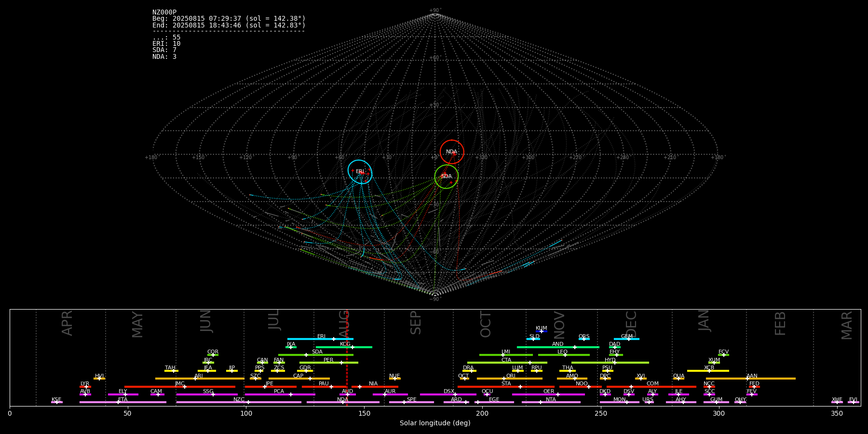Click the AAN shower label in timeline
The width and height of the screenshot is (868, 434).
752,376
